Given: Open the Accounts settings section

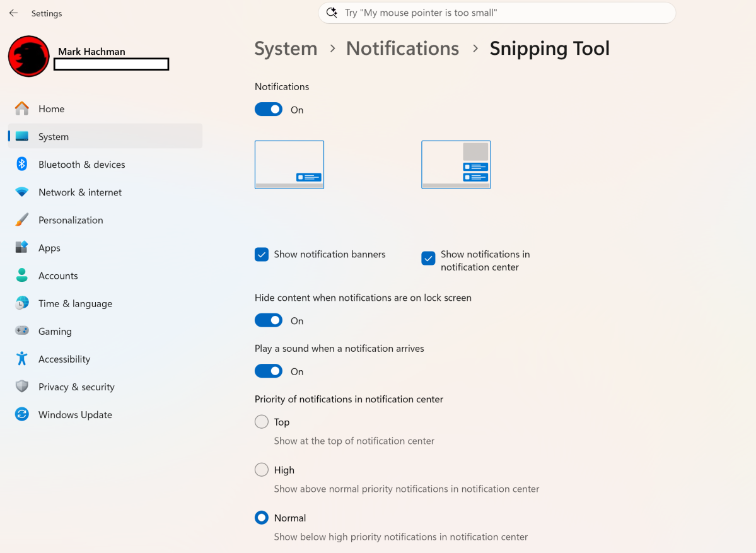Looking at the screenshot, I should 105,276.
